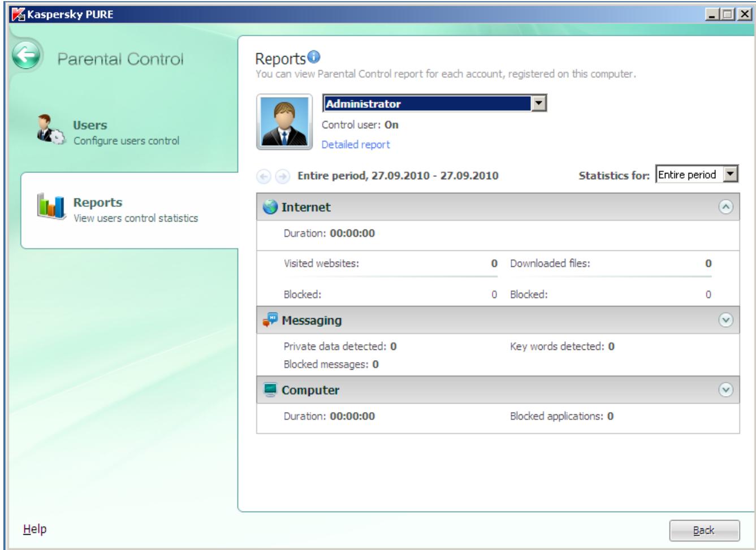Image resolution: width=756 pixels, height=550 pixels.
Task: Click the Control user: On status
Action: coord(360,125)
